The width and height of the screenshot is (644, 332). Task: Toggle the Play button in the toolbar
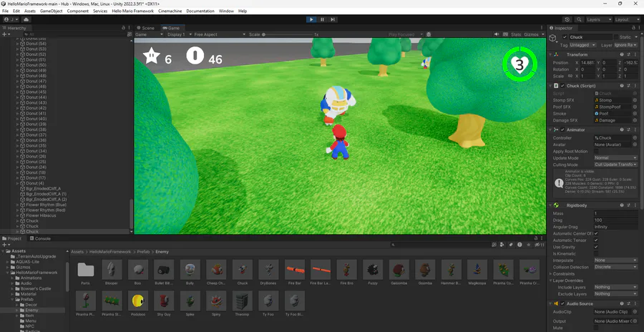click(311, 19)
